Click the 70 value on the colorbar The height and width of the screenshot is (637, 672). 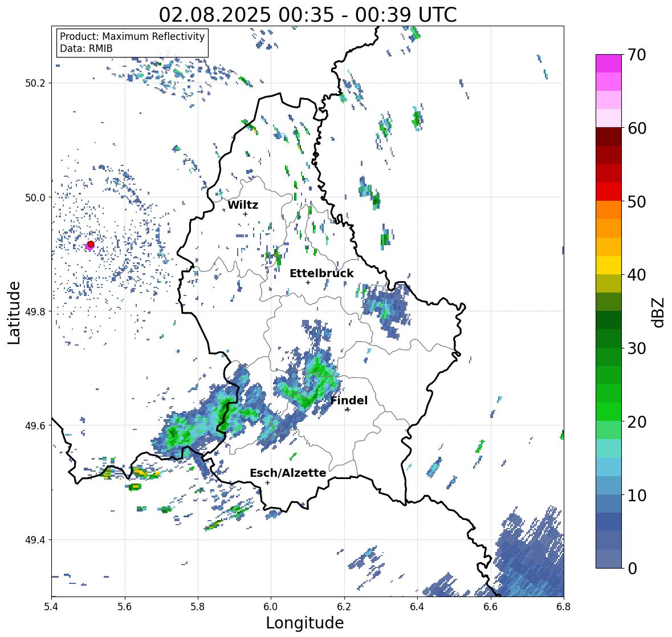[x=637, y=55]
